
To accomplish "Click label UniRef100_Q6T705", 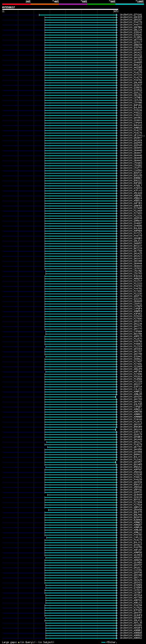I will [x=131, y=40].
